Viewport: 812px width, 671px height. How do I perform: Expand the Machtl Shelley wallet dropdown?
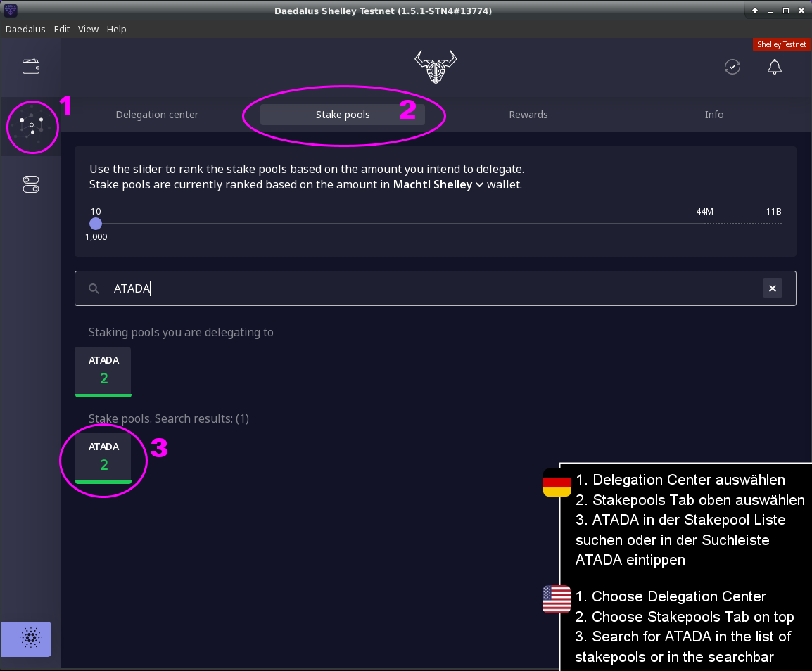438,184
